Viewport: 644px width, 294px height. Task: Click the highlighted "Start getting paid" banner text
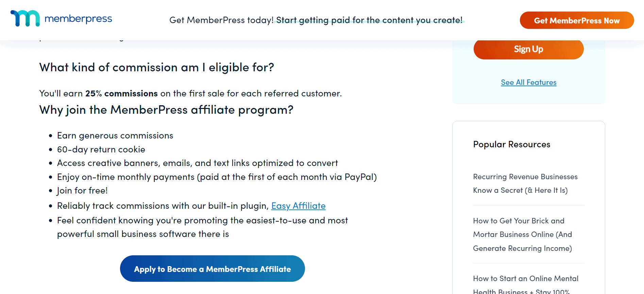(x=369, y=20)
